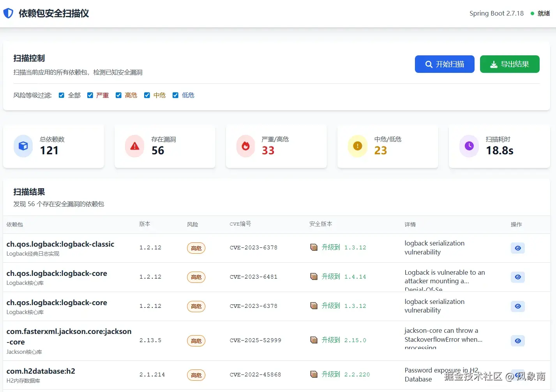Click the total dependencies cube icon
Image resolution: width=556 pixels, height=392 pixels.
point(23,146)
